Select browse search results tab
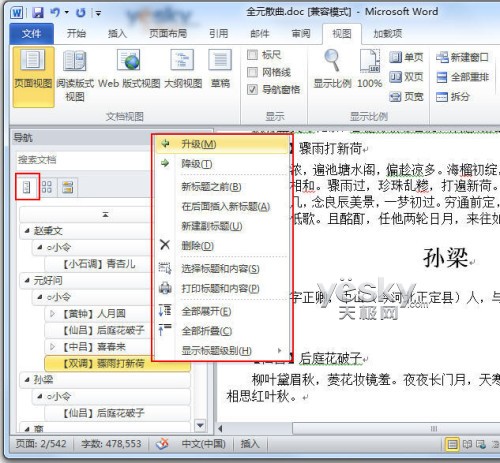Viewport: 500px width, 463px height. pyautogui.click(x=68, y=187)
